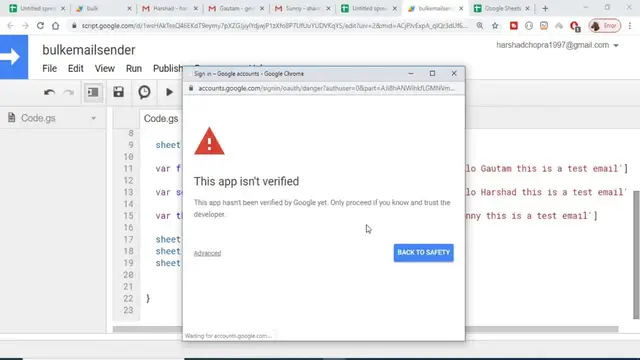Open the Publish menu

(x=167, y=69)
